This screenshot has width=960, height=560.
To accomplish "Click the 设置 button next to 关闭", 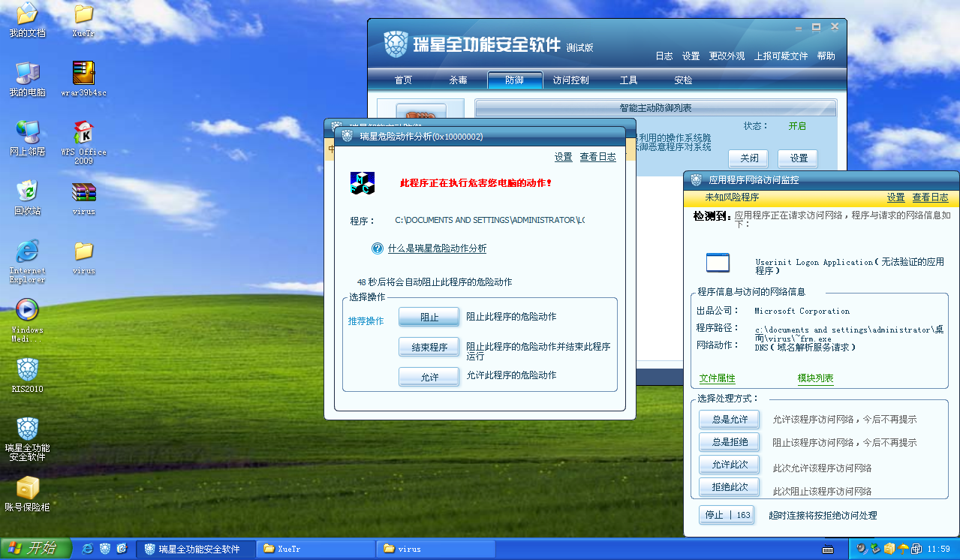I will [798, 158].
